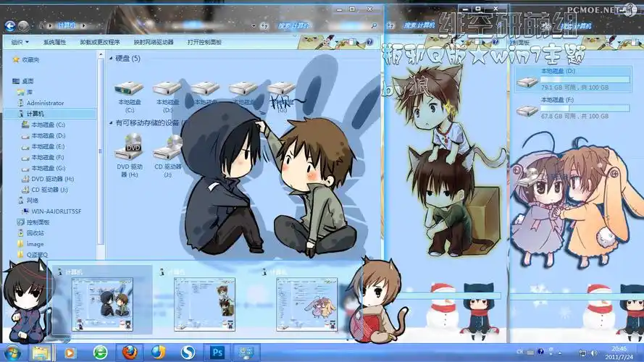This screenshot has height=362, width=644.
Task: Click the Windows Start orb
Action: [x=12, y=353]
